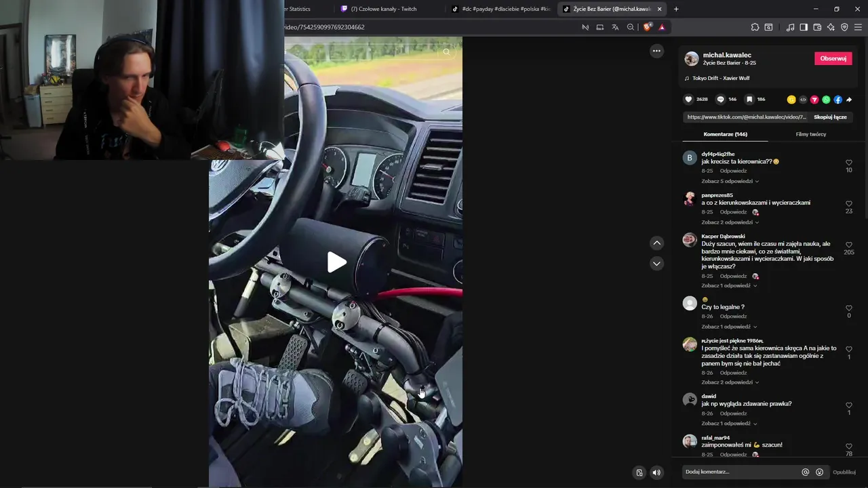Viewport: 868px width, 488px height.
Task: Like the życie jest piękne 1986 comment
Action: click(x=848, y=349)
